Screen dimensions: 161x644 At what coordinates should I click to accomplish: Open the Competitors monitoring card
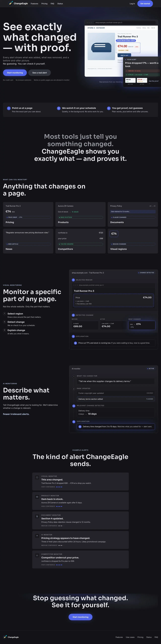pyautogui.click(x=80, y=241)
